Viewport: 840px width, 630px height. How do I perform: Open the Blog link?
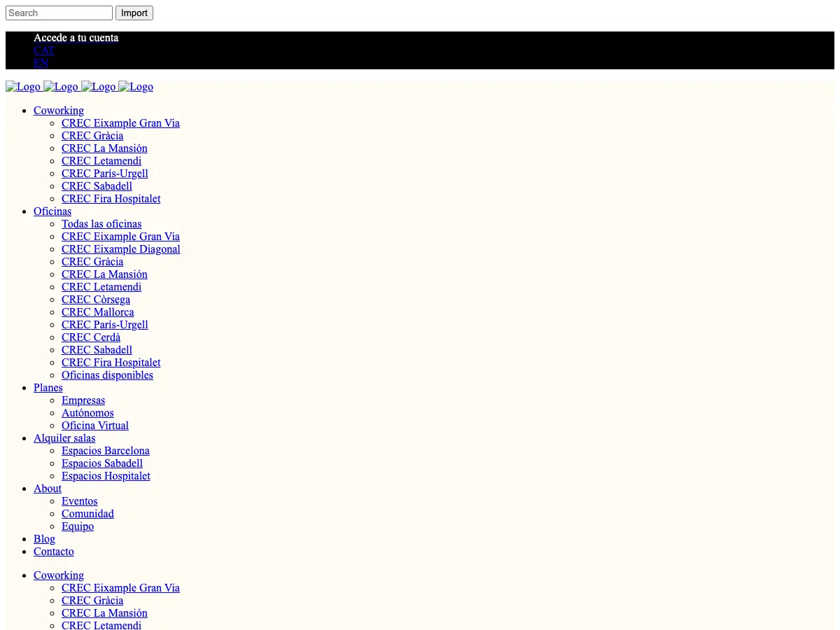(44, 539)
